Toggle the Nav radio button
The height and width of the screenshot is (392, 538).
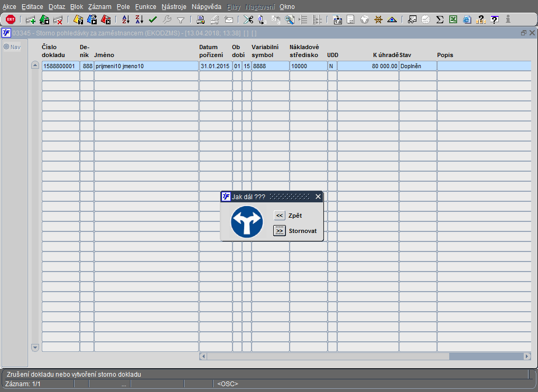6,46
